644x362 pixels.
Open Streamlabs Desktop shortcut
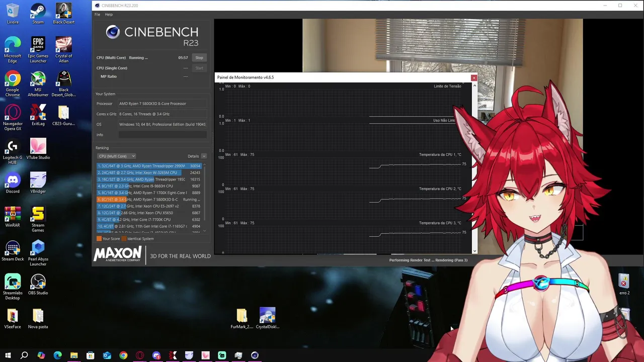[x=13, y=287]
